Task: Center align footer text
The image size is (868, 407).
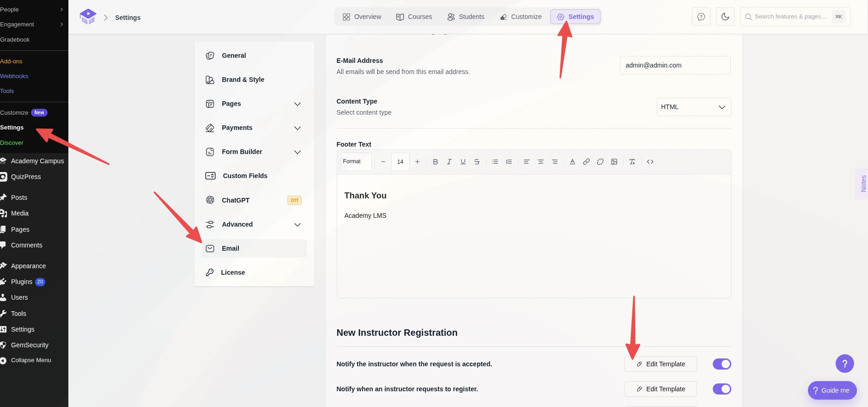Action: click(540, 162)
